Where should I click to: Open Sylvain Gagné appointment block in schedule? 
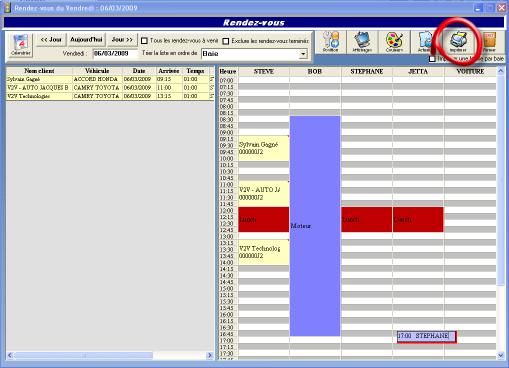pyautogui.click(x=264, y=148)
